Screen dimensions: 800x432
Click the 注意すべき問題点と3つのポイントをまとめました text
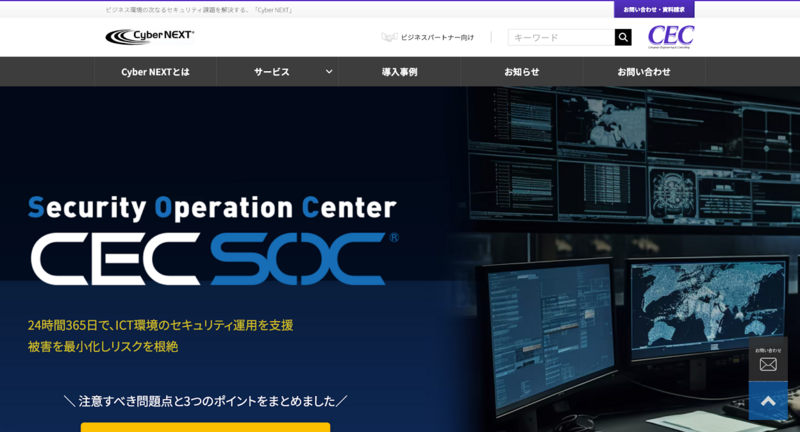coord(207,401)
